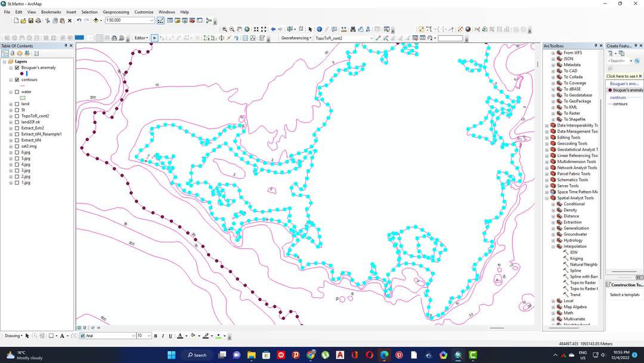Select the Pan hand tool
Screen dimensions: 644x363
tap(239, 29)
